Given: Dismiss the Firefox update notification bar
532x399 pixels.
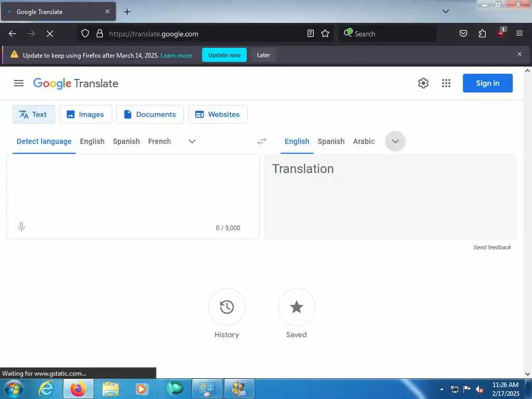Looking at the screenshot, I should coord(520,54).
